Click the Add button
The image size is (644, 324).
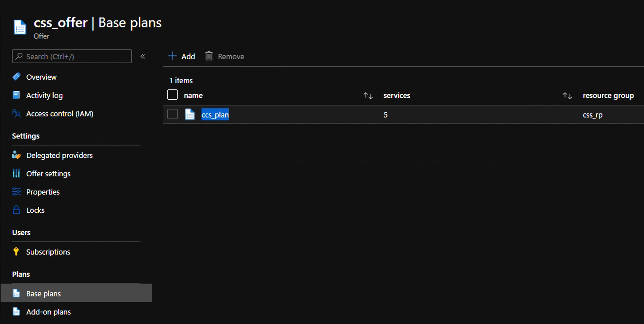(181, 56)
